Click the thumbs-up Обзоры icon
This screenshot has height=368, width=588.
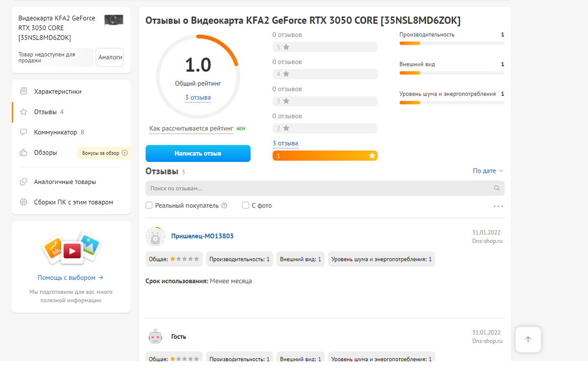pos(24,153)
